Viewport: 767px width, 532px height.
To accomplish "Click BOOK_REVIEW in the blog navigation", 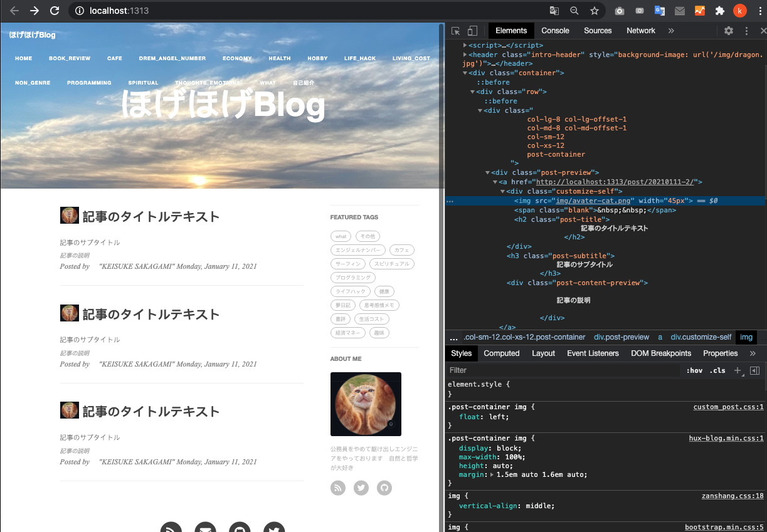I will pyautogui.click(x=70, y=58).
